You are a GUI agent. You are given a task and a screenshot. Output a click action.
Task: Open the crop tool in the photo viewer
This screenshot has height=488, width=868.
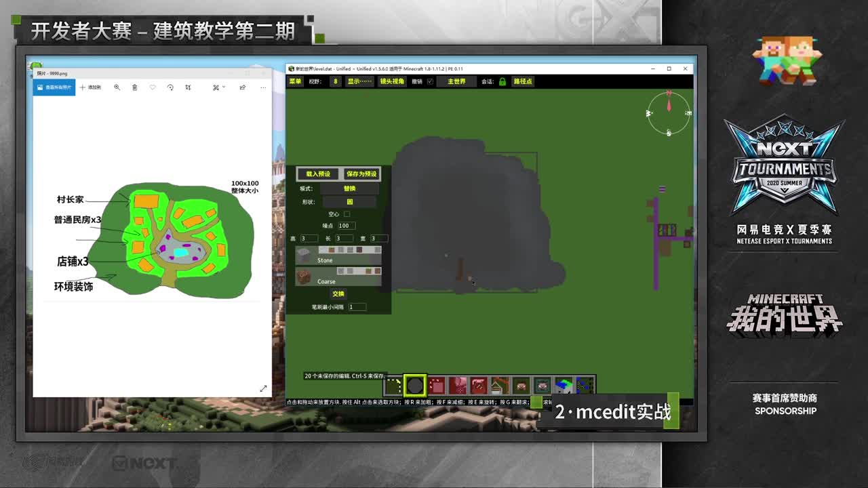188,87
